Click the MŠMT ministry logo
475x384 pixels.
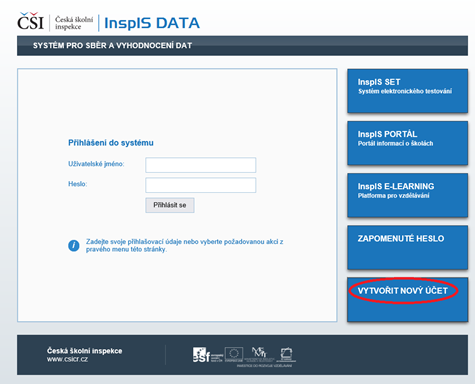point(259,354)
